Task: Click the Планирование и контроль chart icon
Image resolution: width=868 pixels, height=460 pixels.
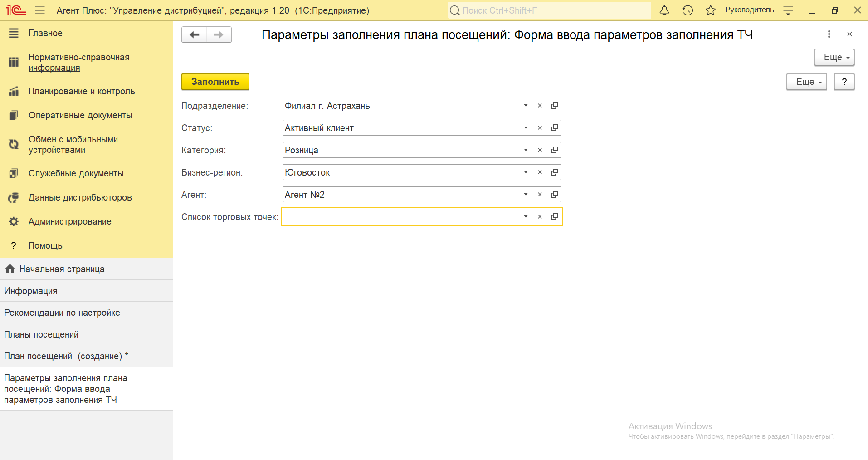Action: point(14,91)
